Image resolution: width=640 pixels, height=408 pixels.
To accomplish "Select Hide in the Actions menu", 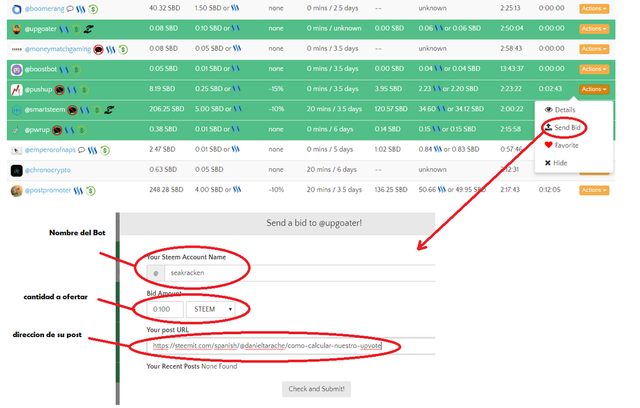I will [556, 163].
